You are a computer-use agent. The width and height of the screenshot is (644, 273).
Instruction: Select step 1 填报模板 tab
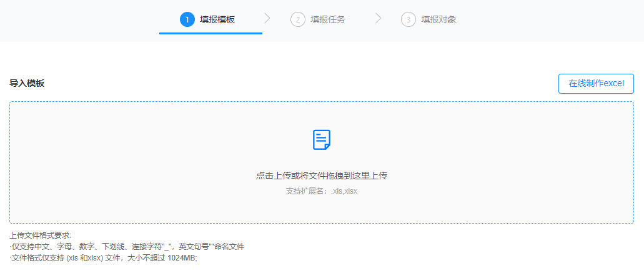click(x=211, y=19)
